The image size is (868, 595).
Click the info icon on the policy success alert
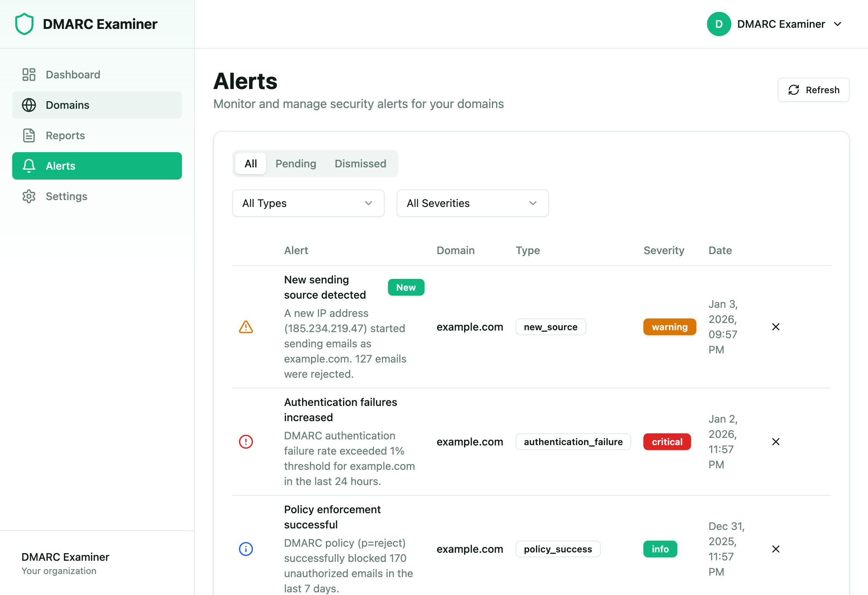[246, 549]
